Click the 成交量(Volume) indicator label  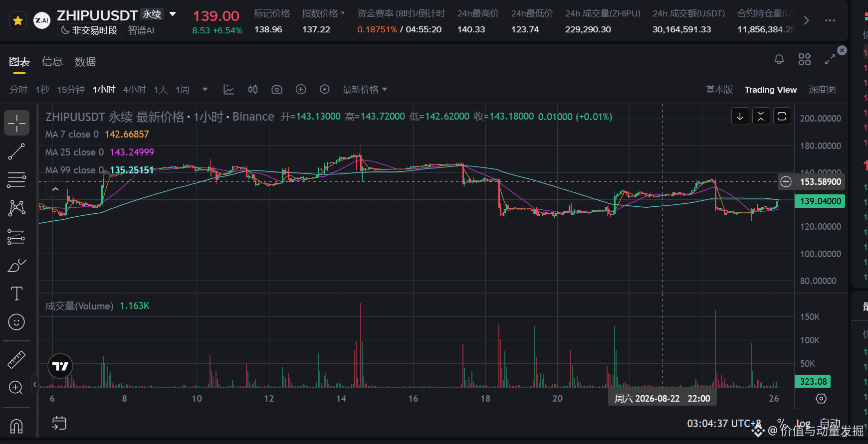[x=79, y=306]
